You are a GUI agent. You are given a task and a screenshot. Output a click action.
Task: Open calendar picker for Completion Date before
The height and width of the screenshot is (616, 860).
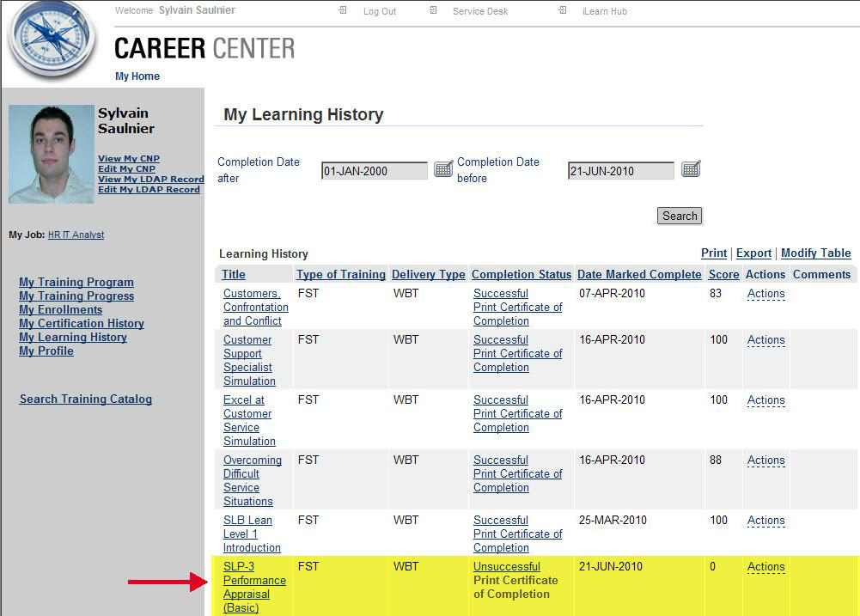tap(691, 169)
